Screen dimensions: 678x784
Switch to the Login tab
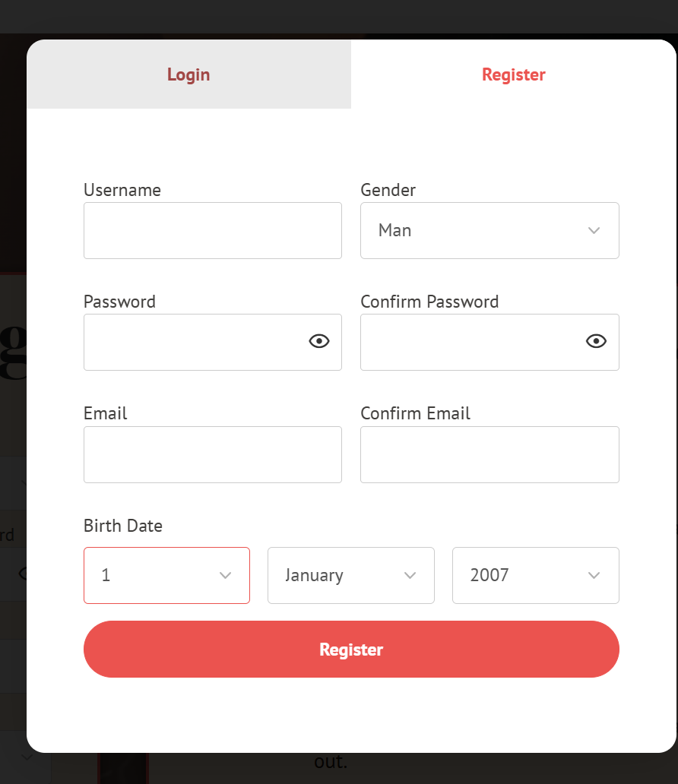[x=189, y=74]
